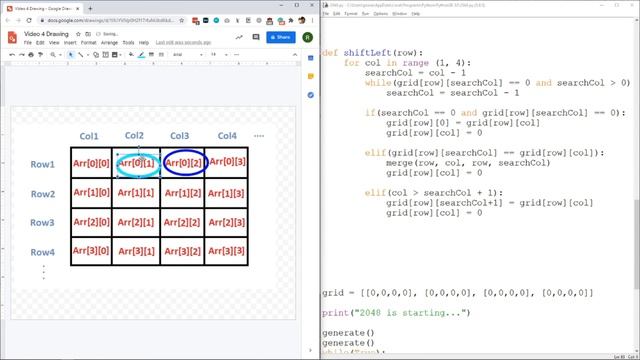
Task: Open the Chrome three-dot menu
Action: [x=312, y=20]
